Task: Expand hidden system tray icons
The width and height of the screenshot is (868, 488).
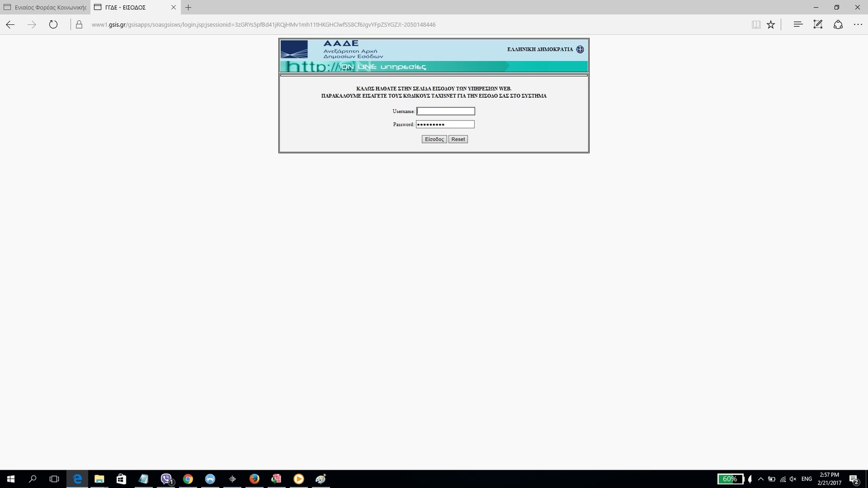Action: [x=761, y=479]
